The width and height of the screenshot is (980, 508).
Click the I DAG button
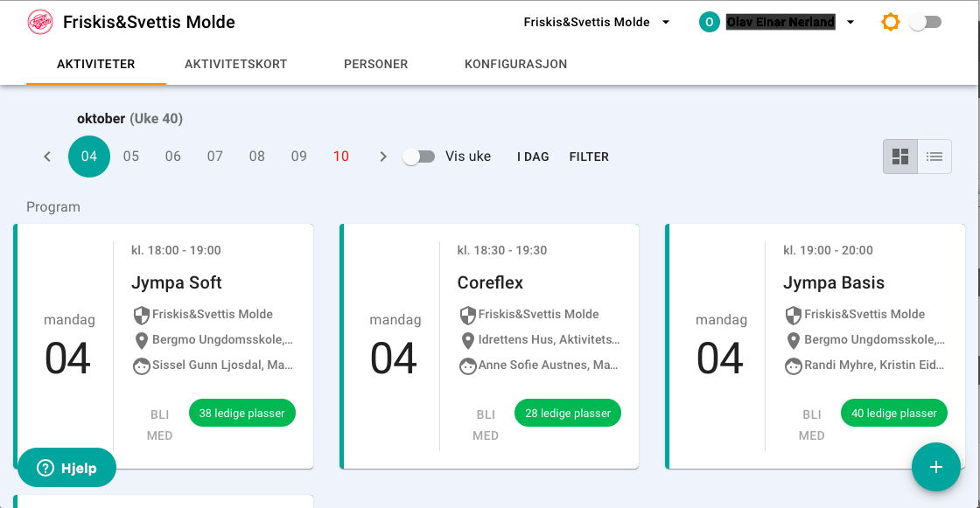pos(533,157)
